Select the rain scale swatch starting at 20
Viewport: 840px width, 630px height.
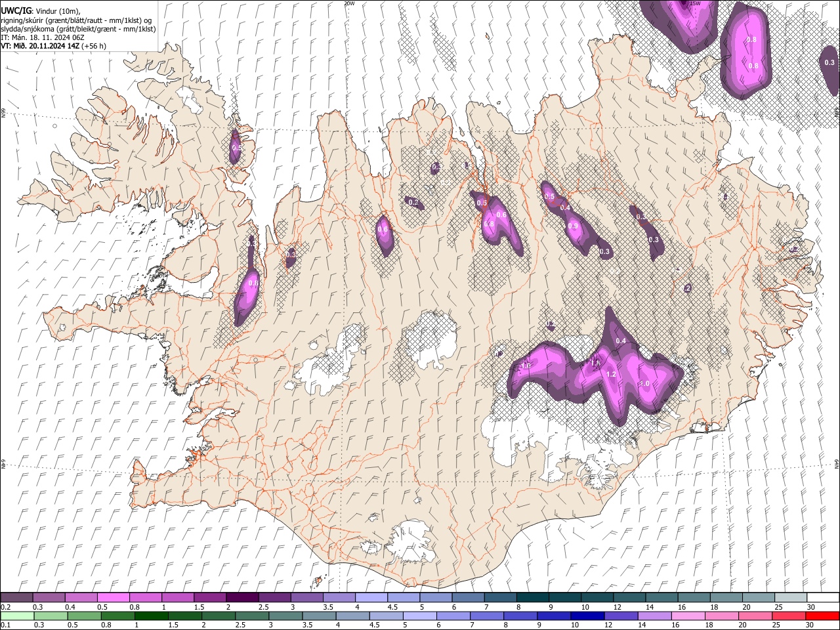tap(754, 616)
